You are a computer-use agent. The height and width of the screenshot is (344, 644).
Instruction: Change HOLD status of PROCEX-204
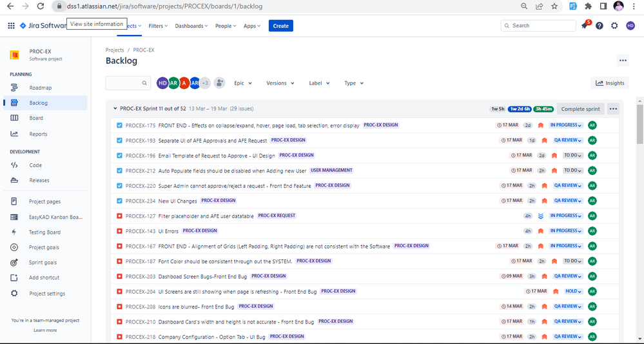[x=574, y=291]
